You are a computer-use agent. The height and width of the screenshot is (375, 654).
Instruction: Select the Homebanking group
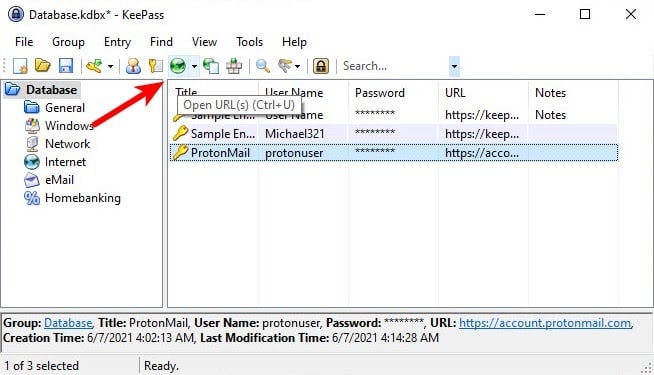pyautogui.click(x=83, y=198)
